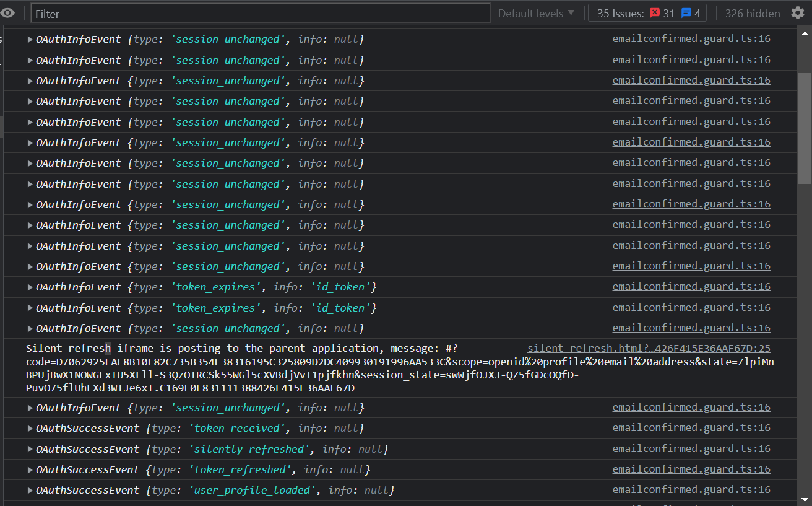
Task: Expand the OAuthSuccessEvent token_received entry
Action: [x=29, y=428]
